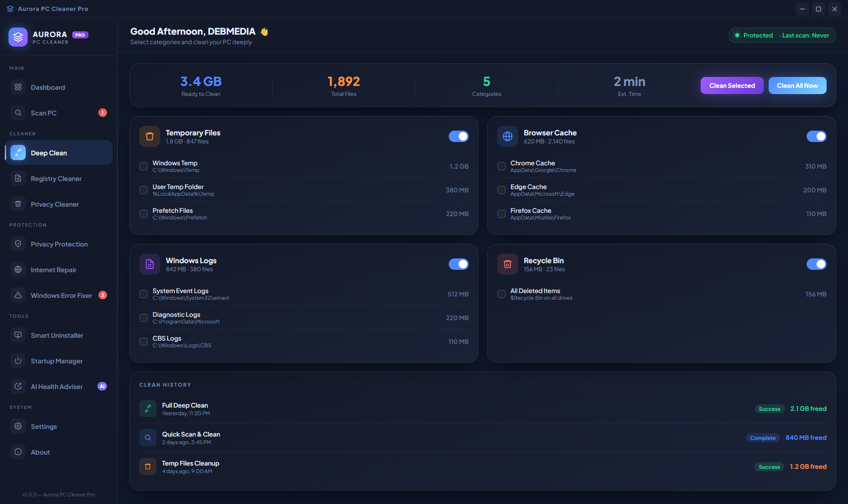Toggle the Temporary Files category switch
848x504 pixels.
point(459,137)
